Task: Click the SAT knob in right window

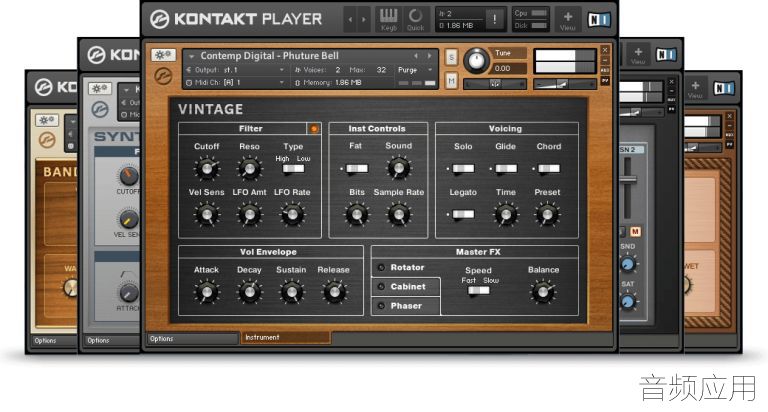Action: click(627, 301)
